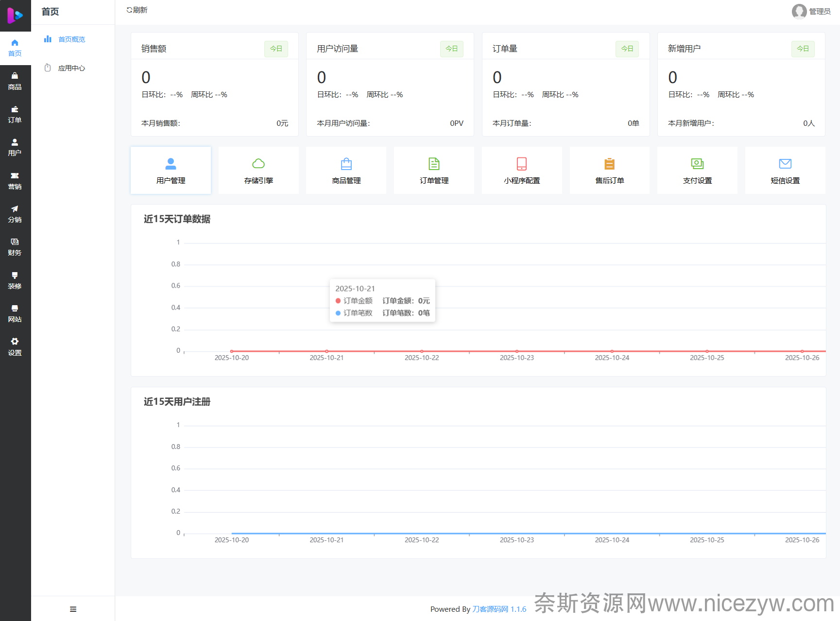Open the 用户管理 shortcut card
This screenshot has height=621, width=840.
[171, 171]
